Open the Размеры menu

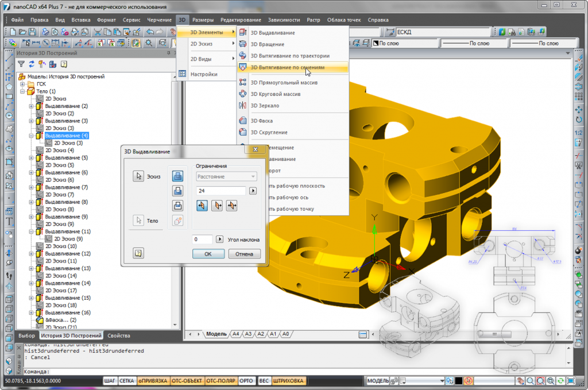point(203,20)
